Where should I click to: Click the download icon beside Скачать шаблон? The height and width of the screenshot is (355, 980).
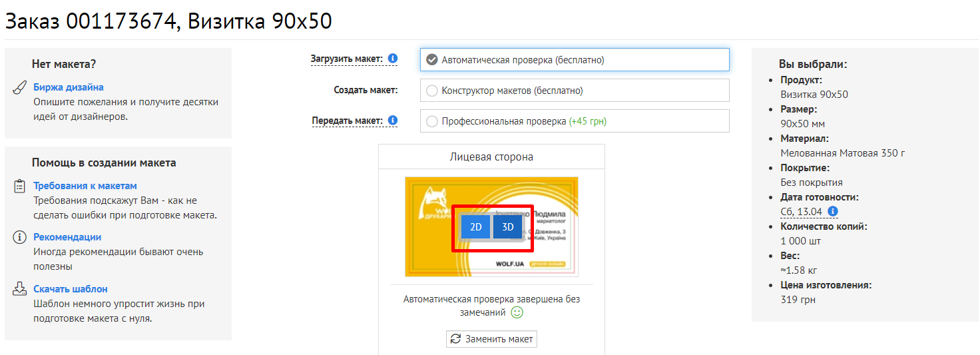tap(19, 290)
